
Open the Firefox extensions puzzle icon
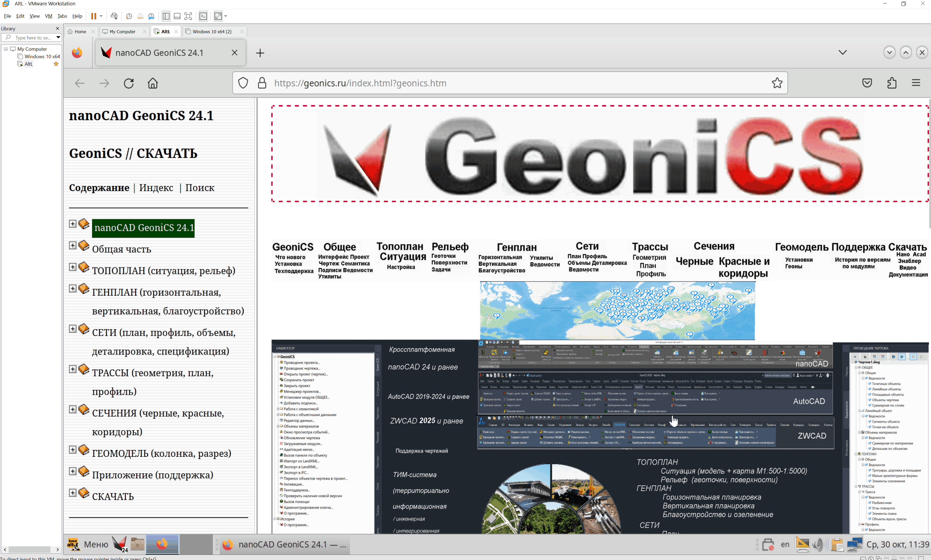click(892, 83)
